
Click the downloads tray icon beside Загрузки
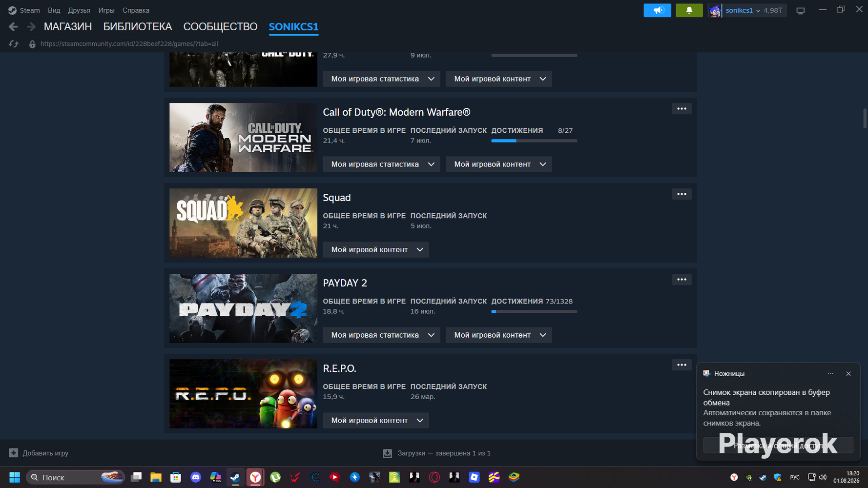pyautogui.click(x=387, y=453)
